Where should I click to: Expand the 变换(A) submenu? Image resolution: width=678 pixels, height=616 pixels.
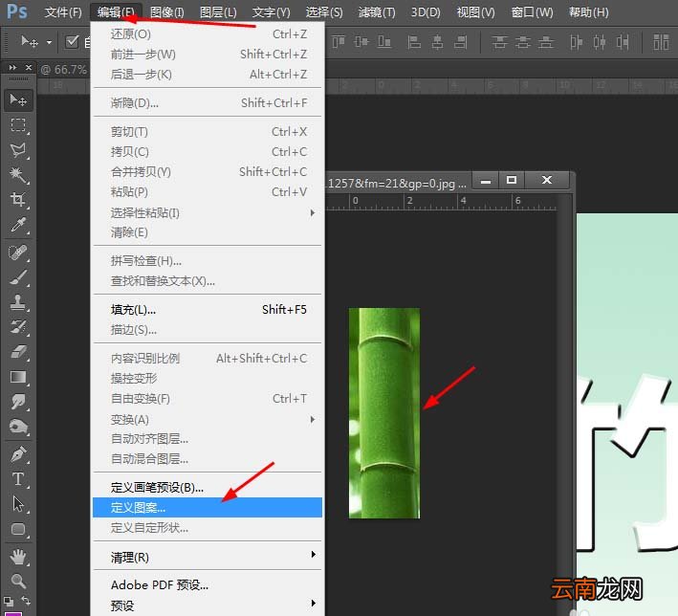312,419
